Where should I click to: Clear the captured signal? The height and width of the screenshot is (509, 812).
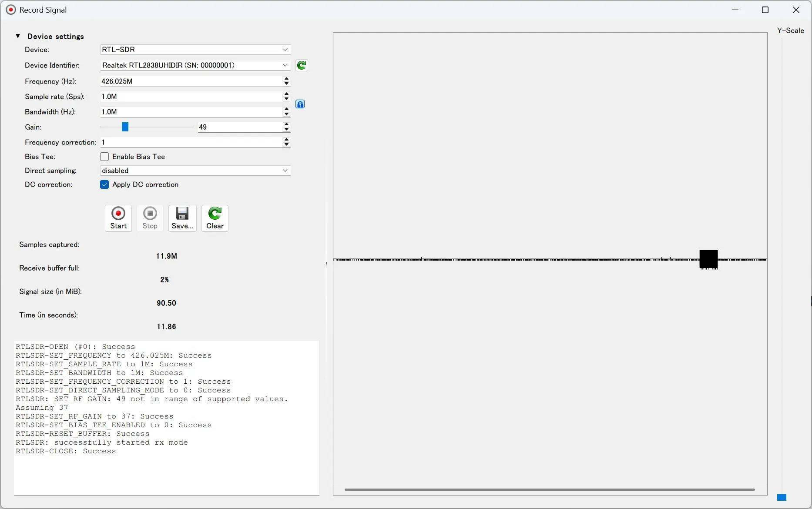[x=215, y=218]
